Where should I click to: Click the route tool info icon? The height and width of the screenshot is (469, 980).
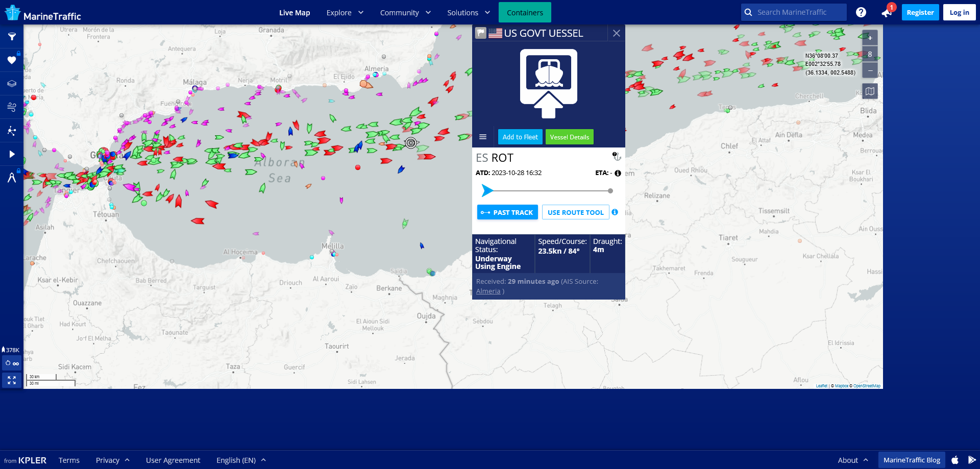point(615,212)
